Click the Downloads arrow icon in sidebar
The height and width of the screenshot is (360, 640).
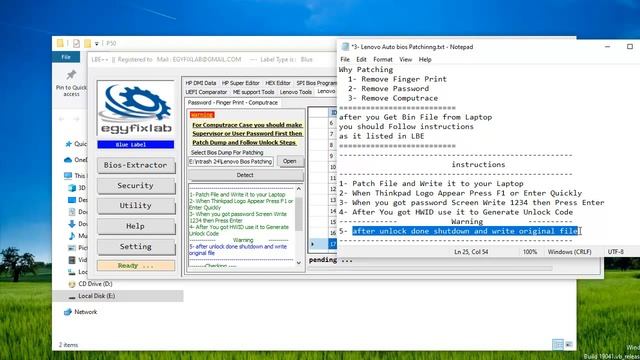point(72,224)
